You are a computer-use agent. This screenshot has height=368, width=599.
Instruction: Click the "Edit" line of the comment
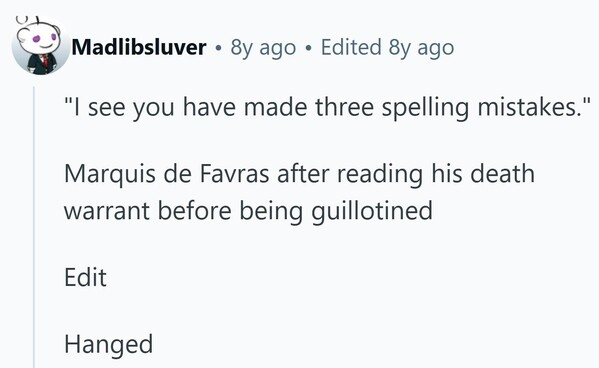[x=85, y=277]
